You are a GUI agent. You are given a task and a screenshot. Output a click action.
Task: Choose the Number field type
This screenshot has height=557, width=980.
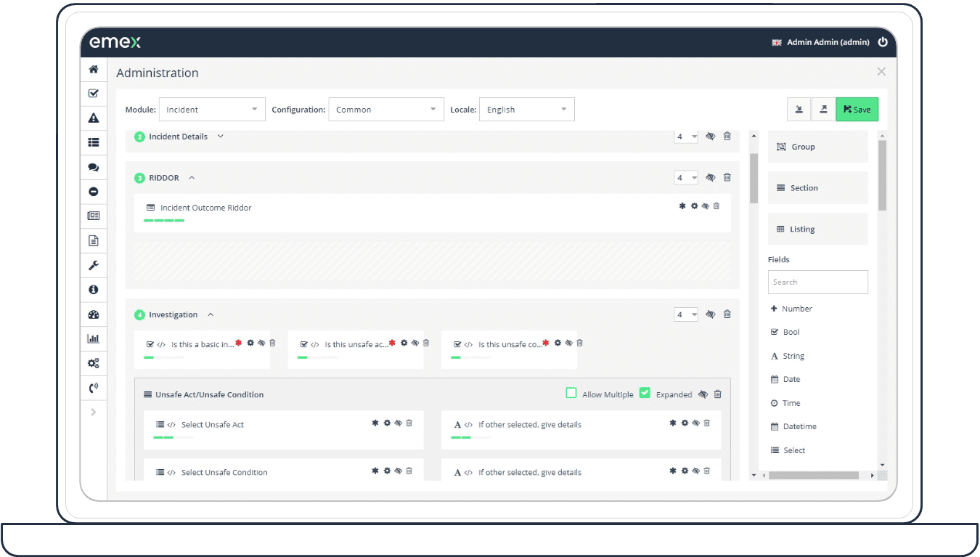(x=791, y=309)
